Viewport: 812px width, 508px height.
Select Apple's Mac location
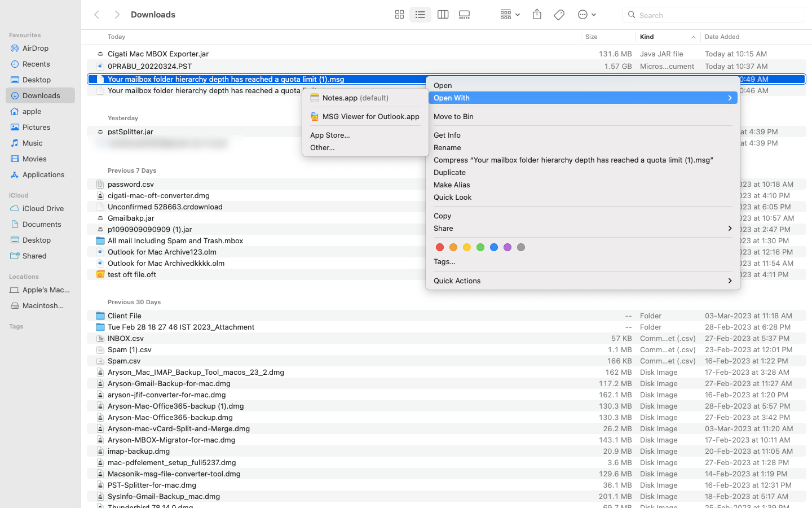click(x=40, y=290)
